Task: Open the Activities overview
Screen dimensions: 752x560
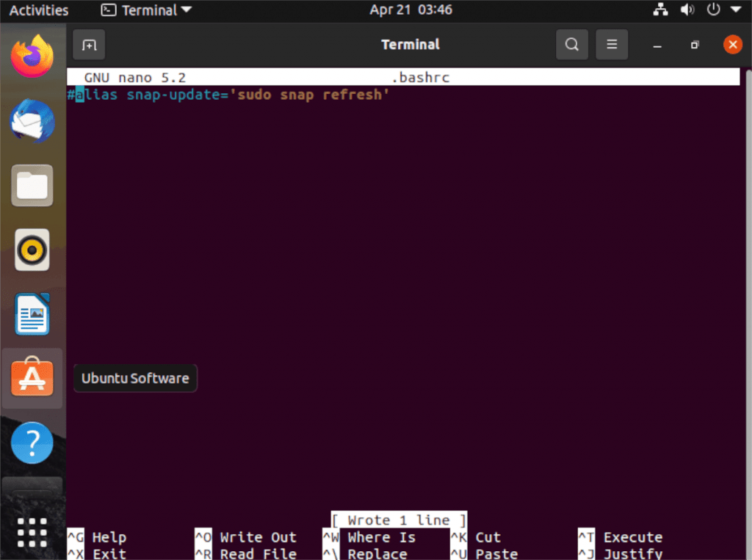Action: pyautogui.click(x=38, y=10)
